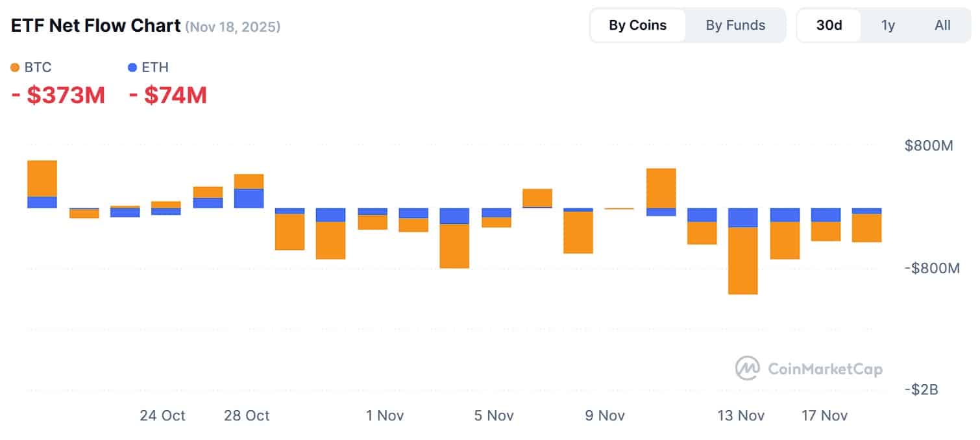Switch to the By Coins view
This screenshot has width=980, height=440.
click(x=637, y=25)
